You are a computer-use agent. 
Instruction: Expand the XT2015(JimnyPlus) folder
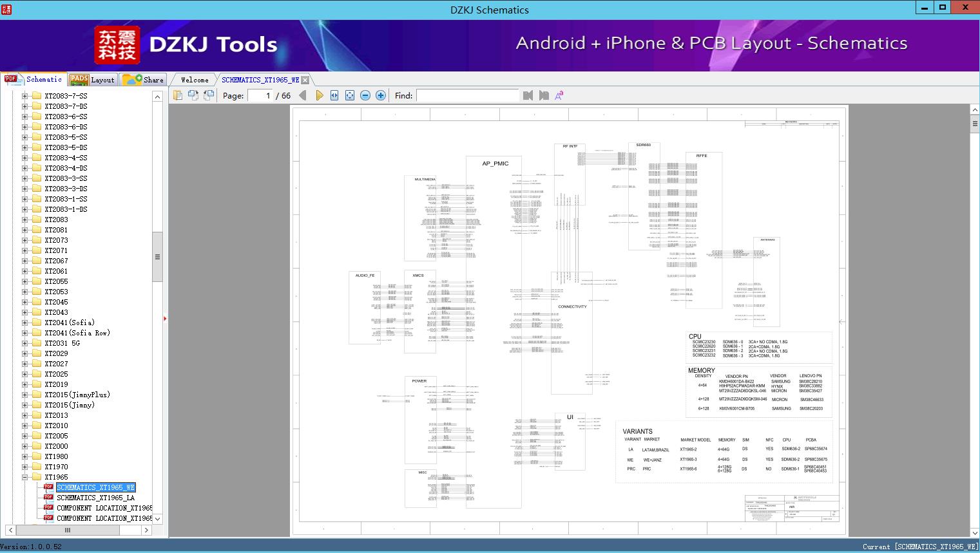[x=25, y=395]
